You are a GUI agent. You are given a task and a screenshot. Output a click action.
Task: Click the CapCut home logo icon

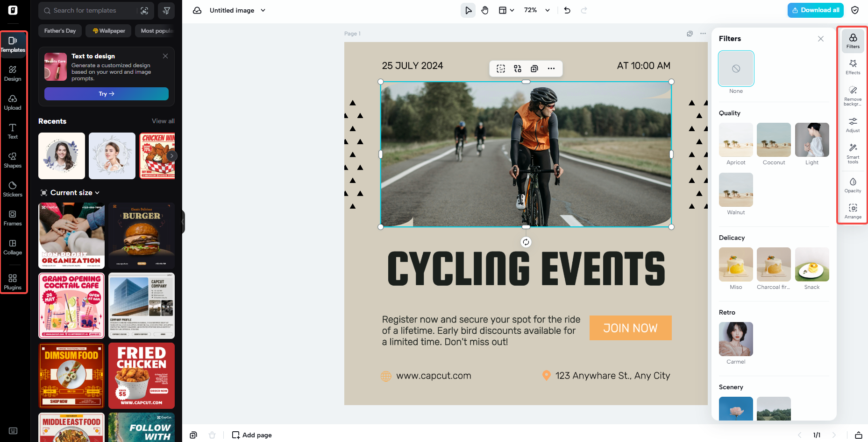tap(13, 10)
